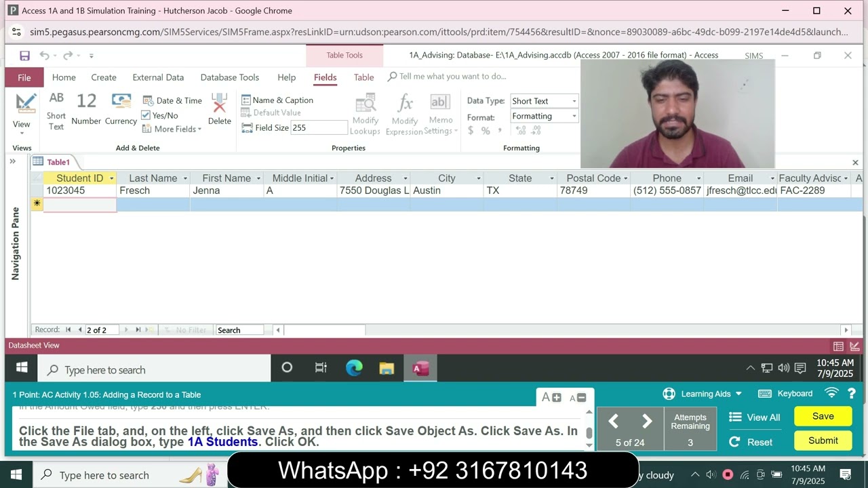The width and height of the screenshot is (868, 488).
Task: Switch to Design View status icon
Action: coord(854,346)
